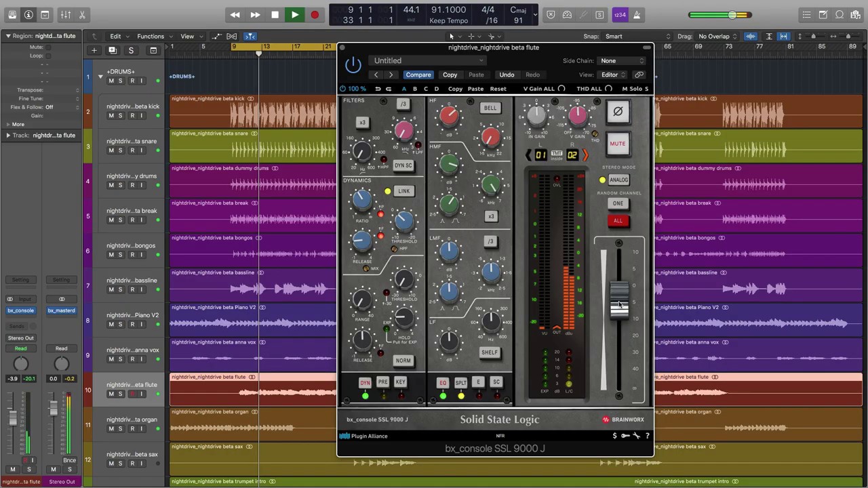This screenshot has width=868, height=488.
Task: Toggle the metronome click icon
Action: 637,15
